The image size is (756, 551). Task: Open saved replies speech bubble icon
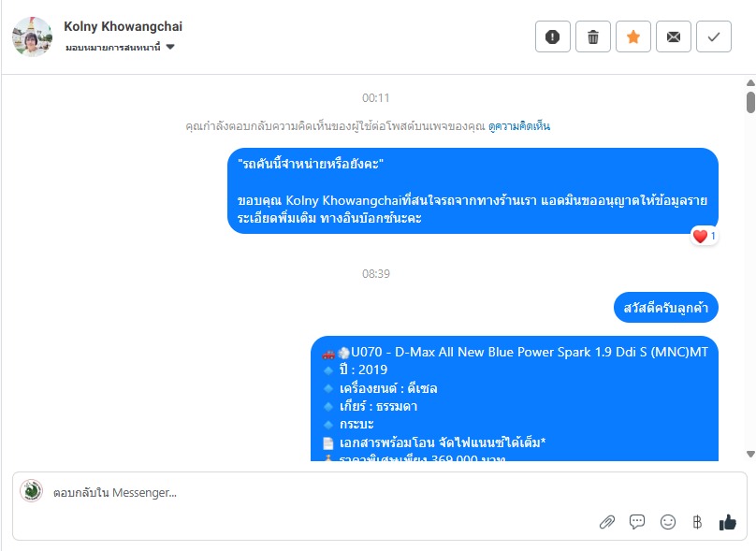[x=637, y=522]
